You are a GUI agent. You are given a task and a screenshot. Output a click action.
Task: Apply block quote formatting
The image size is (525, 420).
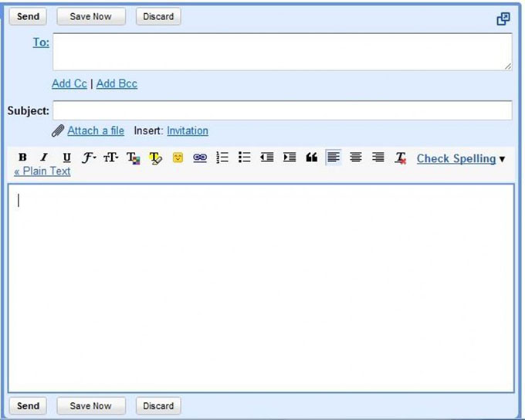coord(312,157)
